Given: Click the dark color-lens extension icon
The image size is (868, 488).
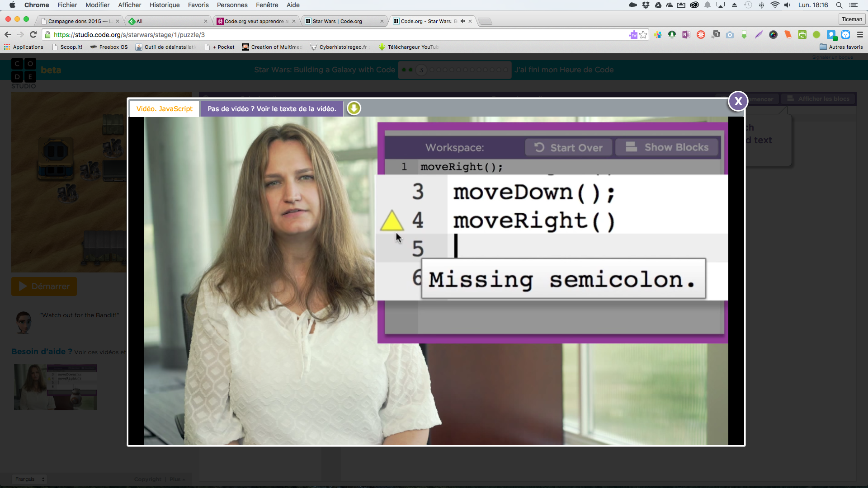Looking at the screenshot, I should coord(773,35).
